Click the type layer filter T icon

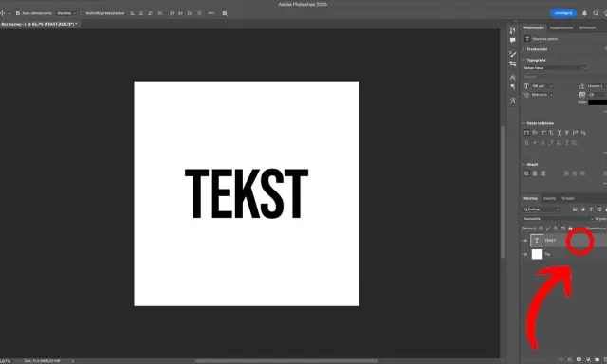click(x=591, y=209)
